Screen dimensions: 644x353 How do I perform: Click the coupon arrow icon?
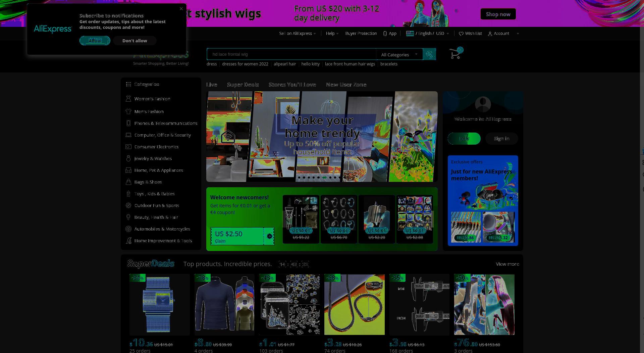[269, 236]
